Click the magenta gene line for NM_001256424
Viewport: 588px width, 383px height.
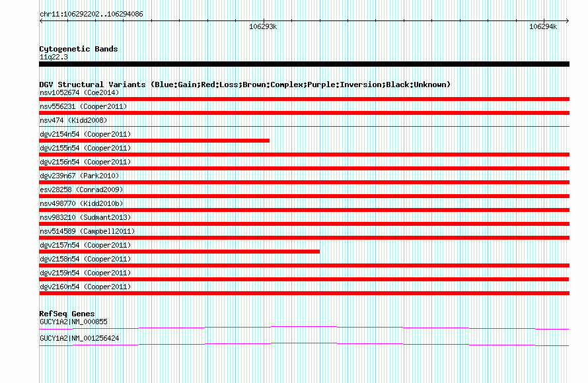304,345
